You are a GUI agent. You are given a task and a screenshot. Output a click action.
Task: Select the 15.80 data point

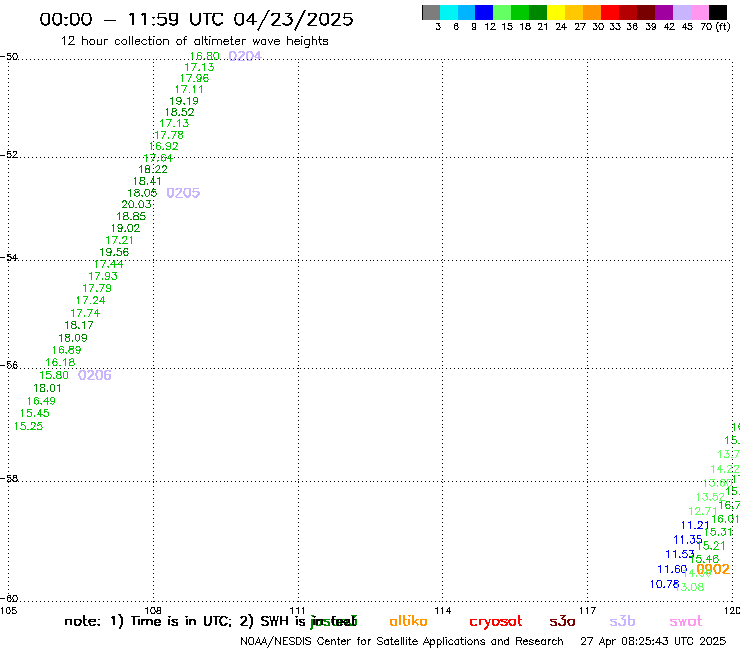click(54, 375)
